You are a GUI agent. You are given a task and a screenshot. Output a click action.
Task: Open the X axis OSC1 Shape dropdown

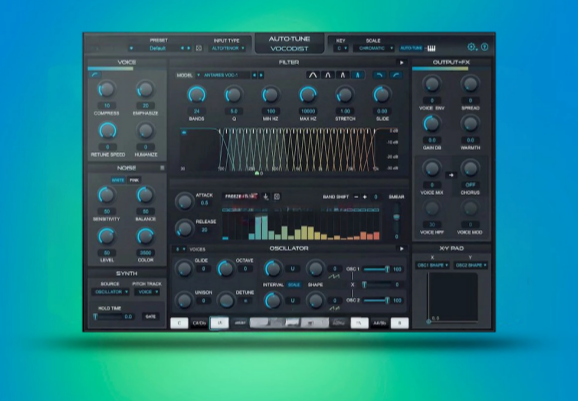click(432, 265)
